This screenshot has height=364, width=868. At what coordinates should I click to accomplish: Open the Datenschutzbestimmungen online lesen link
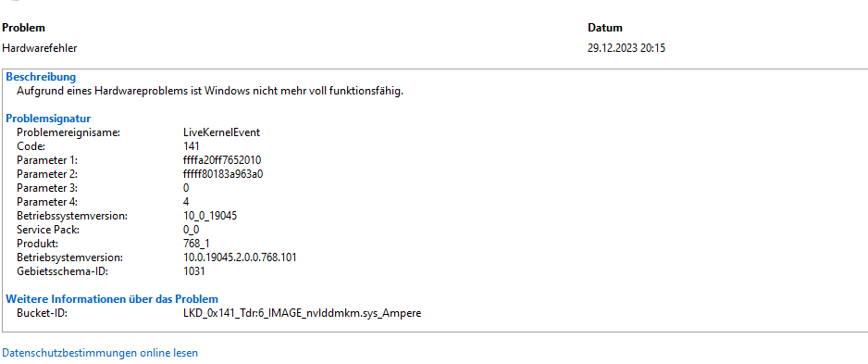(x=100, y=352)
